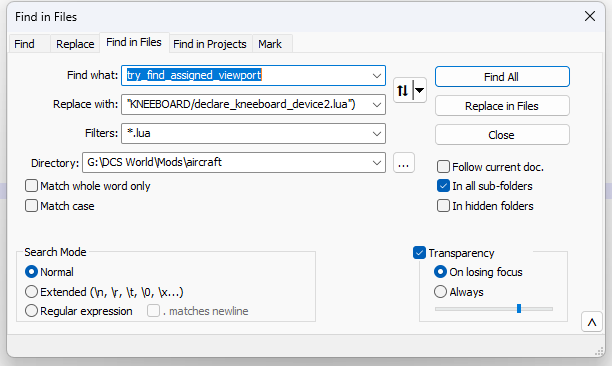Browse for directory with the ellipsis button
Viewport: 612px width, 366px height.
[x=404, y=163]
